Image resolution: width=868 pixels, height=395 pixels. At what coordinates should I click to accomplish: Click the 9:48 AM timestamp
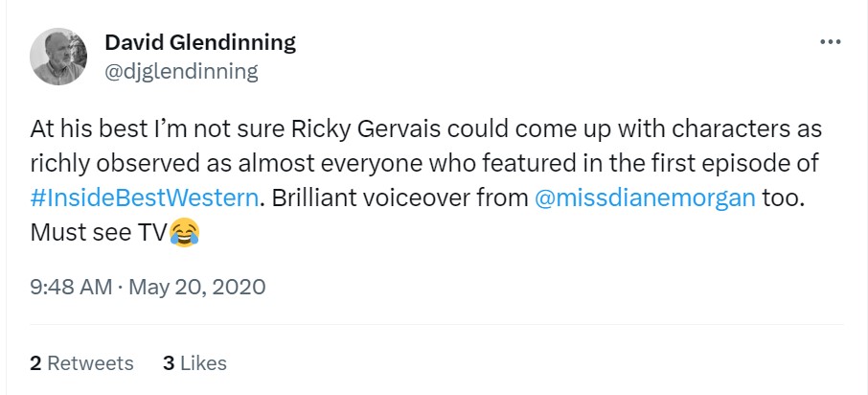click(71, 287)
